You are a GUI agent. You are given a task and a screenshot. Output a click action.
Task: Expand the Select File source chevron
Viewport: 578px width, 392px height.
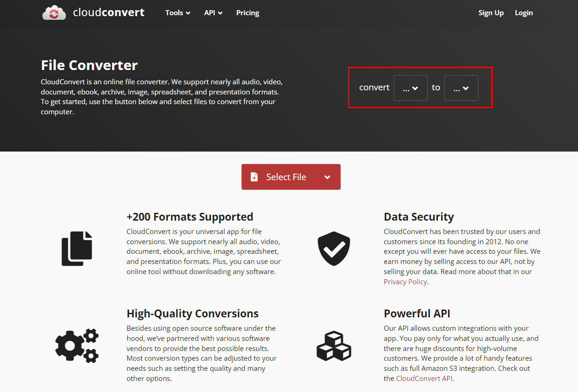[327, 177]
